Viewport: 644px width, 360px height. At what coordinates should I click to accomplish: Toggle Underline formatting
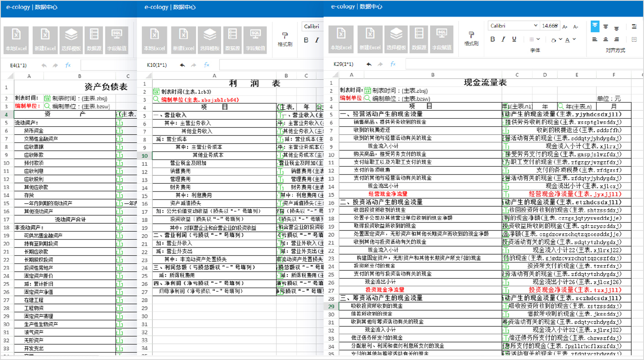(x=514, y=39)
